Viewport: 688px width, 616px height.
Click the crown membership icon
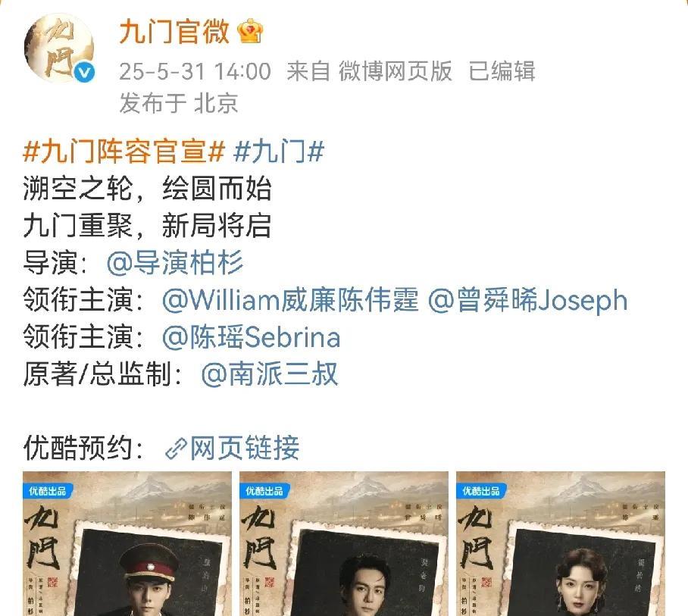point(250,31)
